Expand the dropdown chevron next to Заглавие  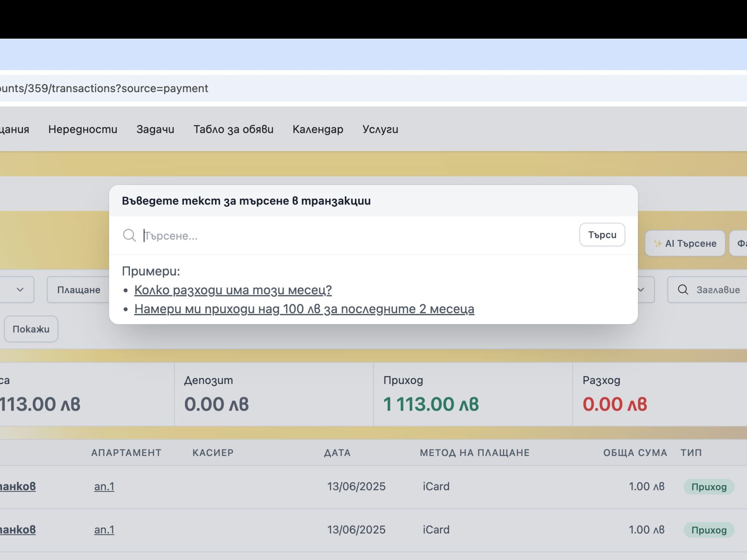[641, 290]
